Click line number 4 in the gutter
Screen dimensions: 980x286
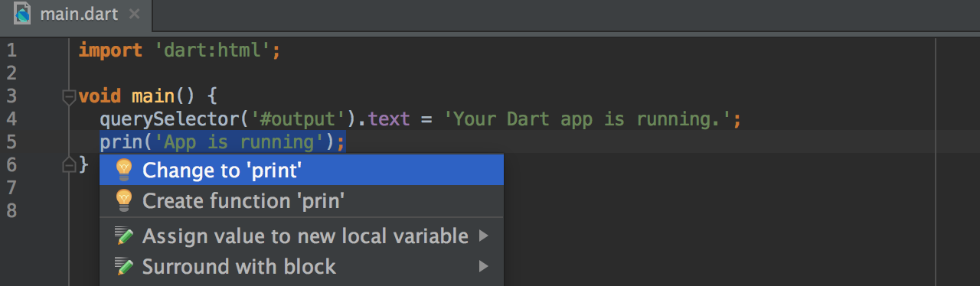[11, 119]
